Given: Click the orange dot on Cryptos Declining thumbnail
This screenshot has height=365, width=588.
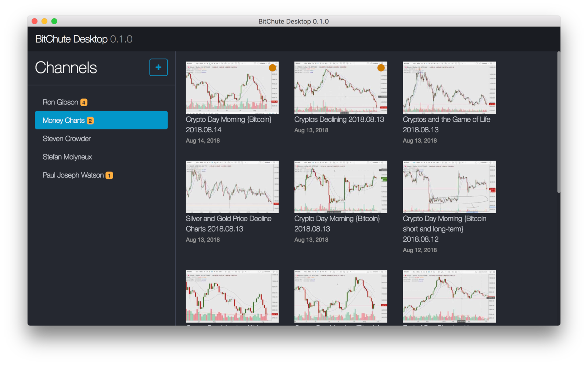Looking at the screenshot, I should [381, 68].
